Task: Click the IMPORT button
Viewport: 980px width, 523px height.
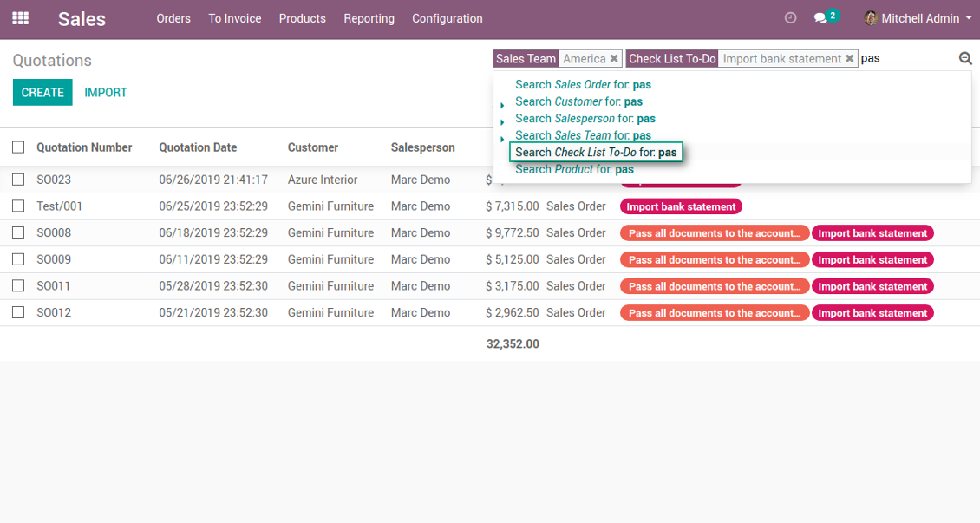Action: pos(106,93)
